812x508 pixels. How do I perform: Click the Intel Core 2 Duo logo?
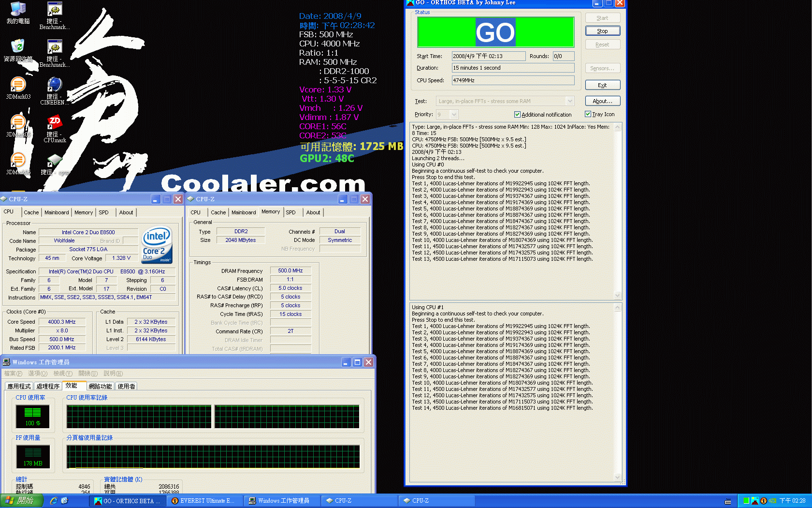157,244
